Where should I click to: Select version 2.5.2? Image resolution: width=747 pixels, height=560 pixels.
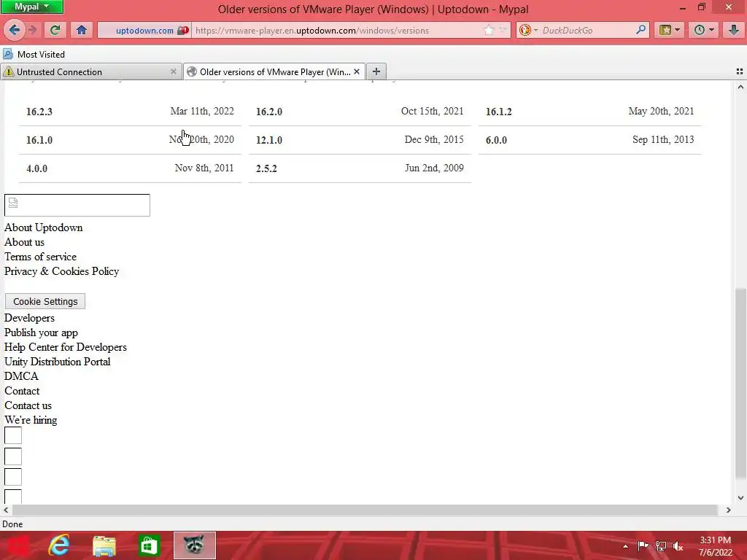point(266,168)
